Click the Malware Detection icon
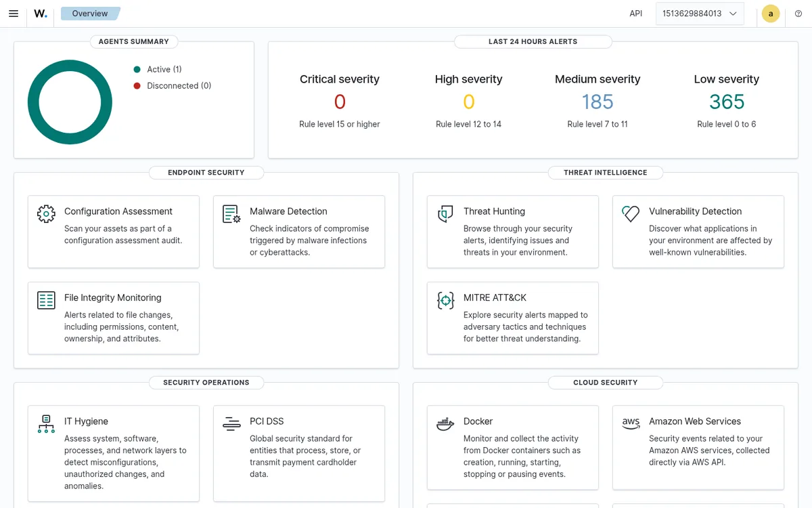Viewport: 812px width, 508px height. click(x=231, y=214)
